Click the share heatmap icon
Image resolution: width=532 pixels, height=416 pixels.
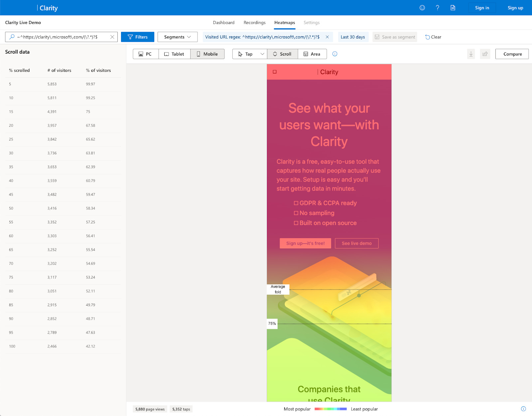(485, 54)
